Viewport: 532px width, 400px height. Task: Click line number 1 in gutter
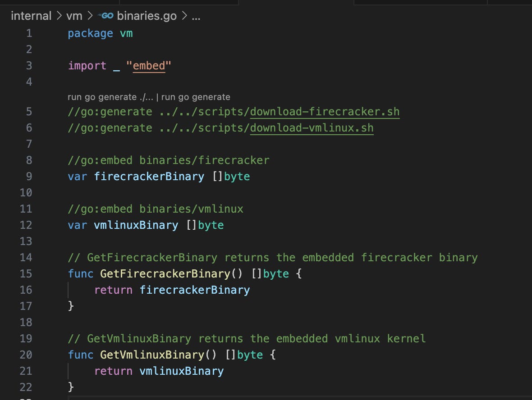[x=29, y=33]
